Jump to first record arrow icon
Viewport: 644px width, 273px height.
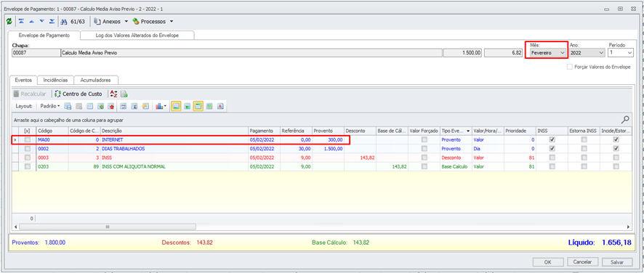point(21,21)
